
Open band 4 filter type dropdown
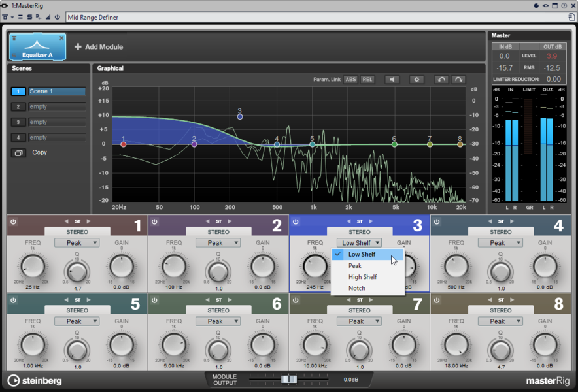pyautogui.click(x=500, y=243)
